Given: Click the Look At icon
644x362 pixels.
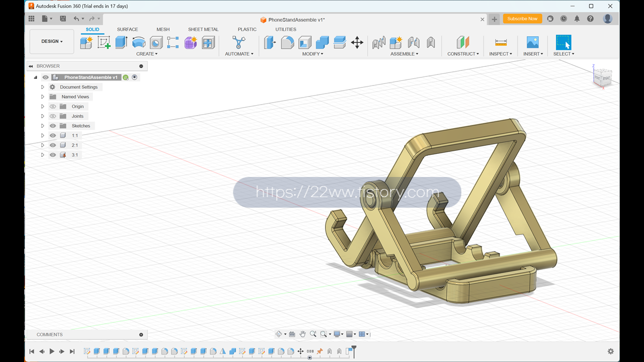Looking at the screenshot, I should [292, 334].
